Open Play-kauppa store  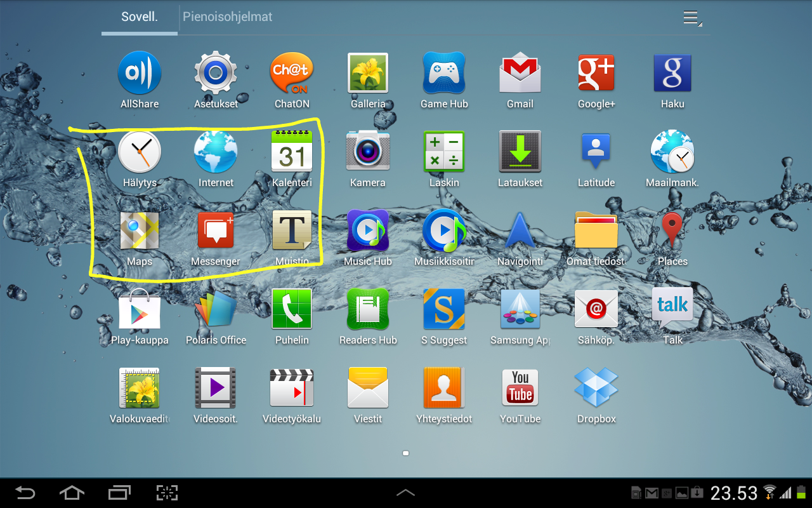tap(140, 309)
